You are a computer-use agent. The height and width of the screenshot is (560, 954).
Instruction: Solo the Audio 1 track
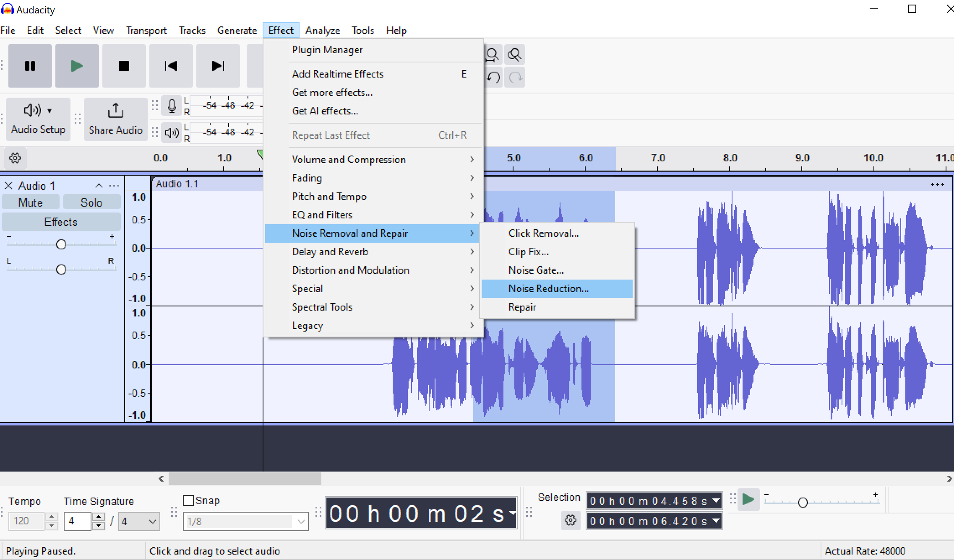tap(91, 202)
